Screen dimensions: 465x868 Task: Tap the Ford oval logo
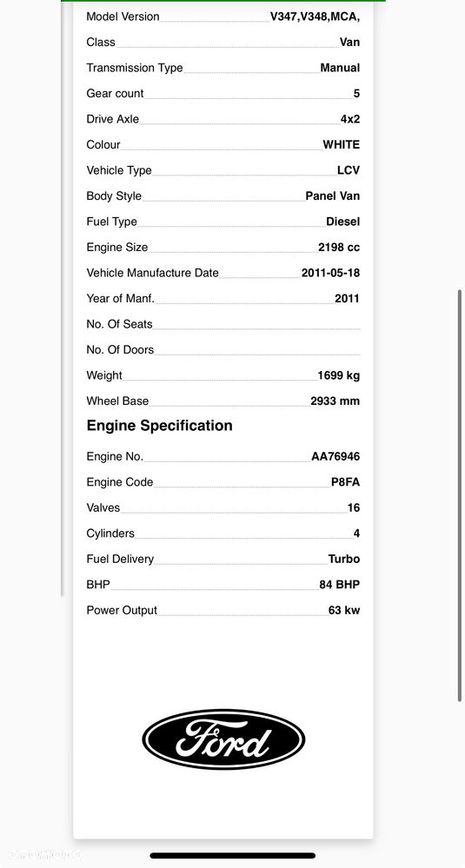(x=223, y=739)
